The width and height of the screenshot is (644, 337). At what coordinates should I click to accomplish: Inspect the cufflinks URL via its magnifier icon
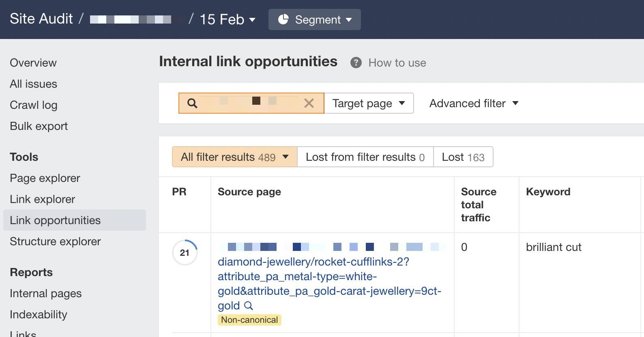coord(249,306)
